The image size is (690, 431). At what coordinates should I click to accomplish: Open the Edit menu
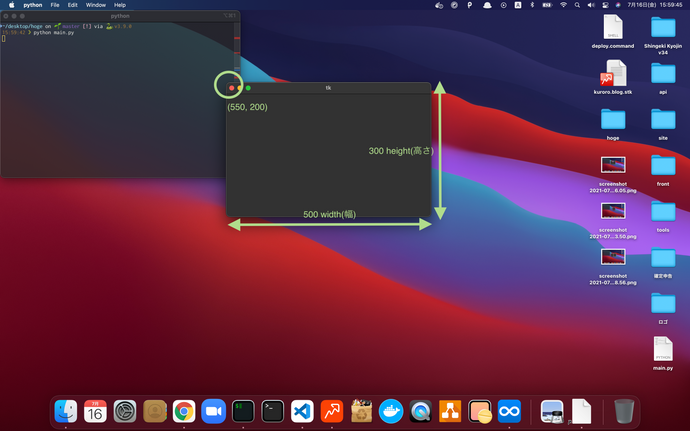[x=73, y=5]
